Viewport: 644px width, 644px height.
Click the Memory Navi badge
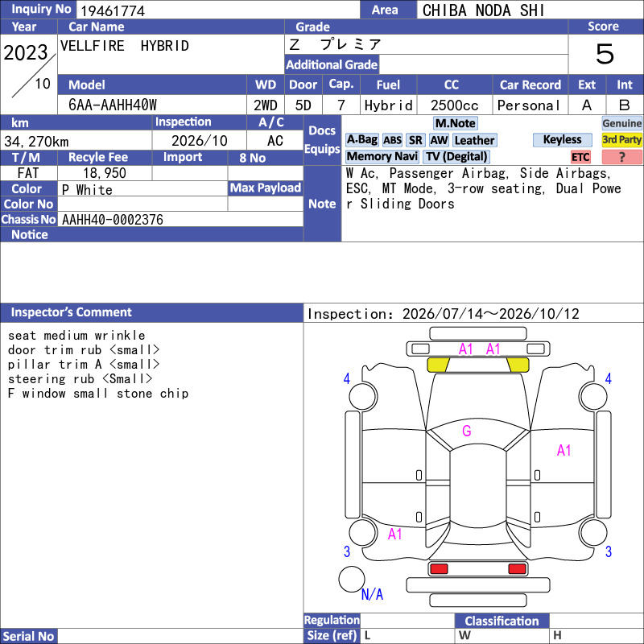pyautogui.click(x=382, y=156)
